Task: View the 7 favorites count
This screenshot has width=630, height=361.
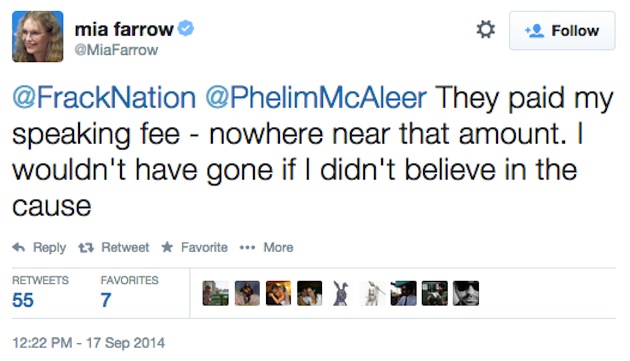Action: pyautogui.click(x=106, y=300)
